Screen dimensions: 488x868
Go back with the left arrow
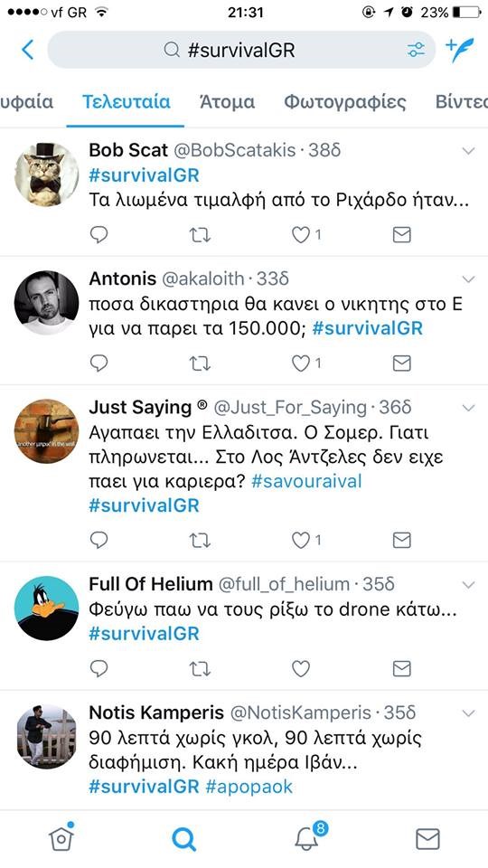coord(28,50)
